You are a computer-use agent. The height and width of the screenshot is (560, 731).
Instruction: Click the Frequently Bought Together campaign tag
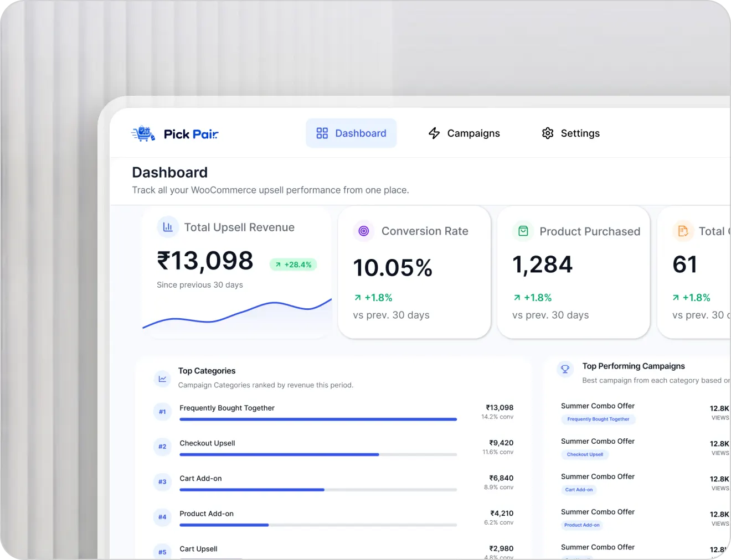598,419
